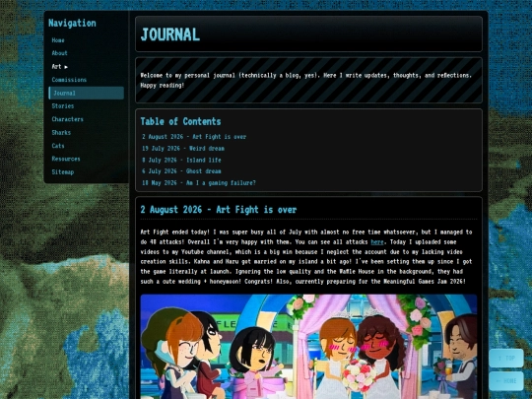Click the Navigation sidebar heading
Image resolution: width=532 pixels, height=399 pixels.
click(72, 23)
